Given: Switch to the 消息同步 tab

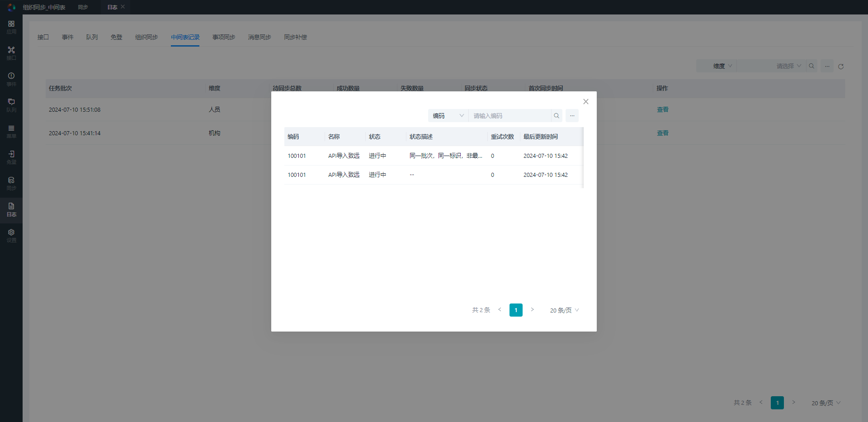Looking at the screenshot, I should [259, 37].
